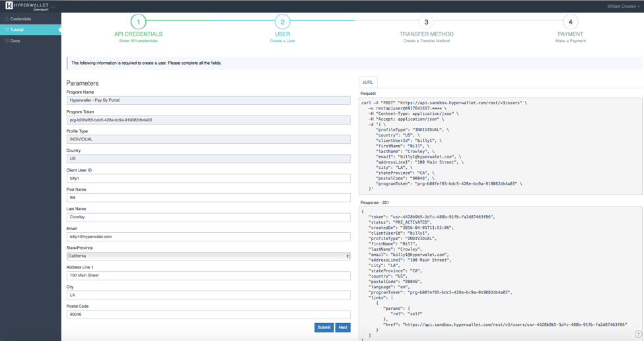Expand the State/Province California dropdown
The height and width of the screenshot is (341, 644).
click(x=209, y=256)
